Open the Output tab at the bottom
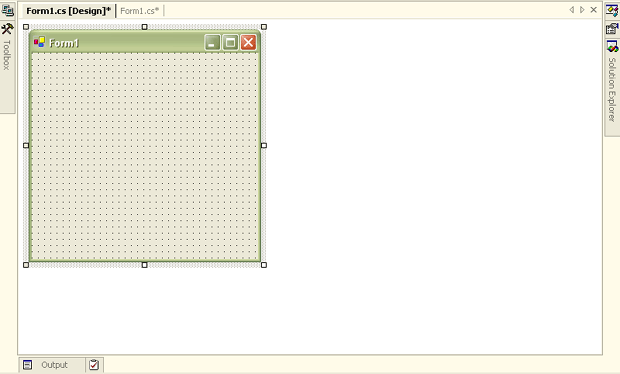 pos(52,365)
